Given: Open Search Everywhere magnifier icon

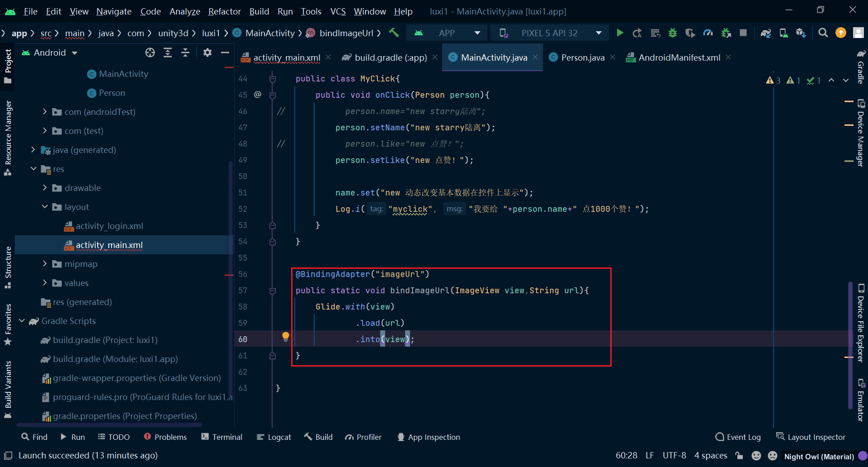Looking at the screenshot, I should click(x=823, y=33).
